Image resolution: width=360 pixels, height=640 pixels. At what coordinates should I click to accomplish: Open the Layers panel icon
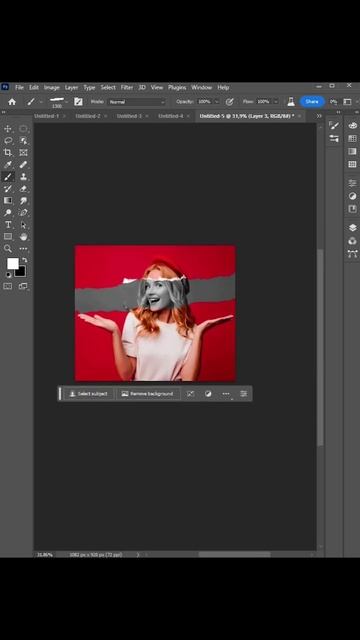pos(353,227)
